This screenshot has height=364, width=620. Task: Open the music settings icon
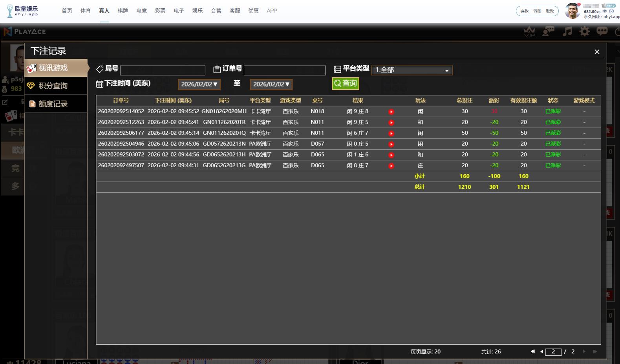pos(567,31)
